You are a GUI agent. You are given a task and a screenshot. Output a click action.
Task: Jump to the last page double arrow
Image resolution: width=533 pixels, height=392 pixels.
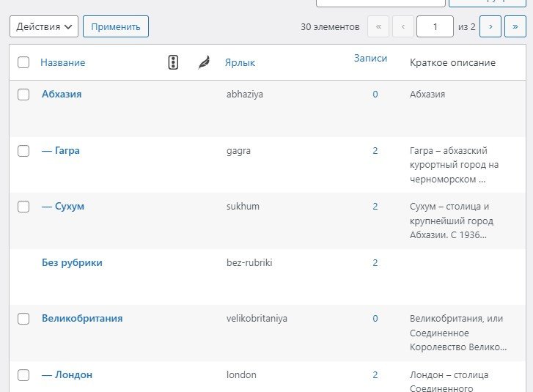pyautogui.click(x=515, y=26)
